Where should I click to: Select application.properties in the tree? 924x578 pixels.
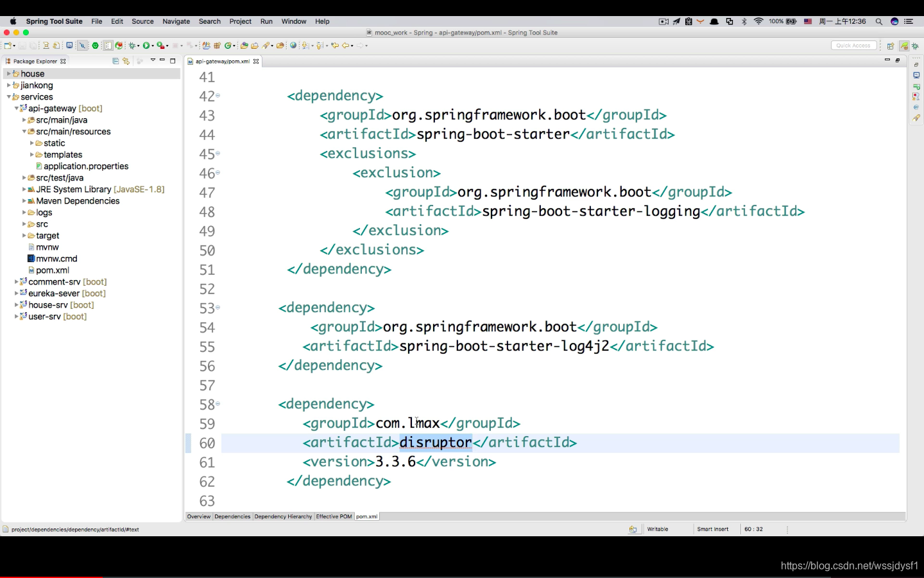coord(86,166)
